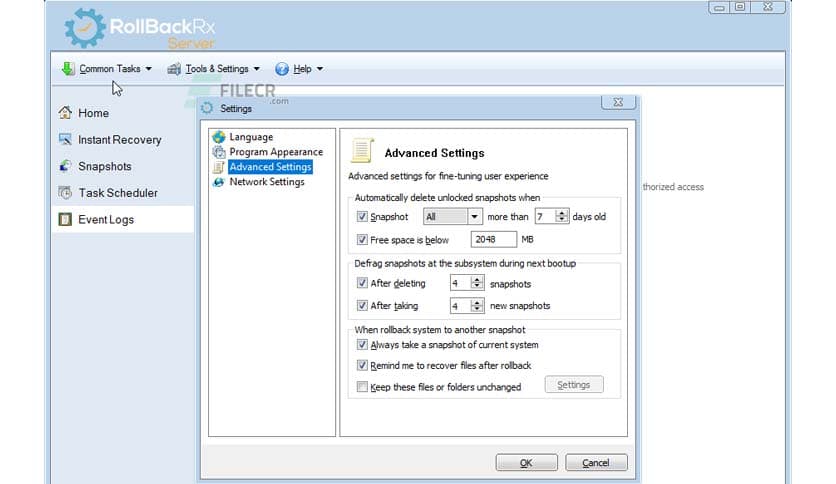The image size is (836, 484).
Task: Select Program Appearance in the settings list
Action: coord(276,152)
